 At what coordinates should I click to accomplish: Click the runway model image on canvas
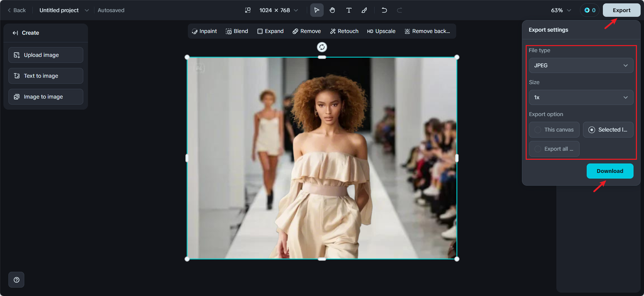pos(322,158)
